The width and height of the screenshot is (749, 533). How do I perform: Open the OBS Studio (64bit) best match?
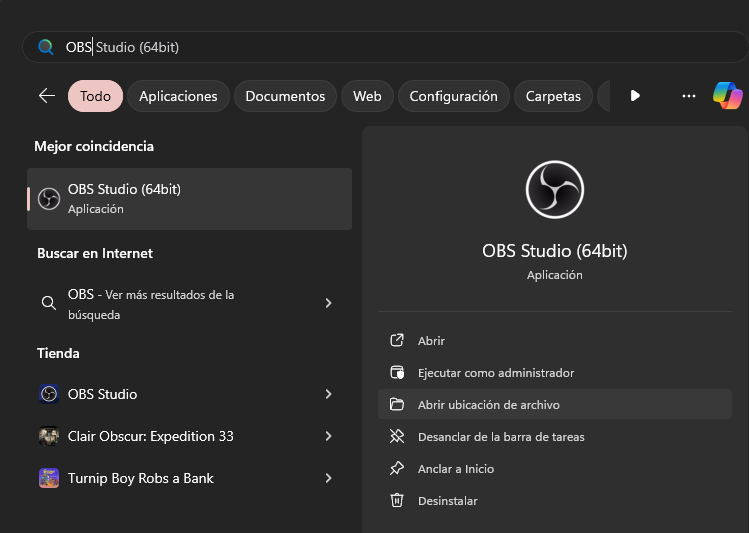(189, 199)
